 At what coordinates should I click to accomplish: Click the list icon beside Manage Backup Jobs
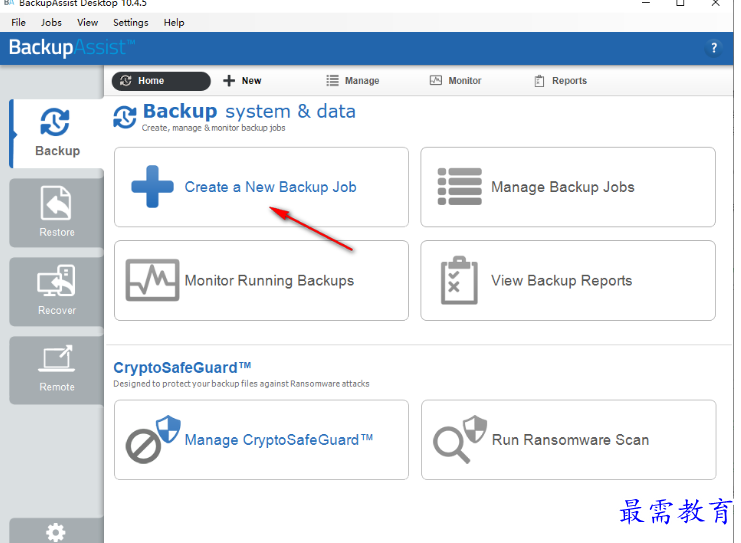click(x=460, y=187)
